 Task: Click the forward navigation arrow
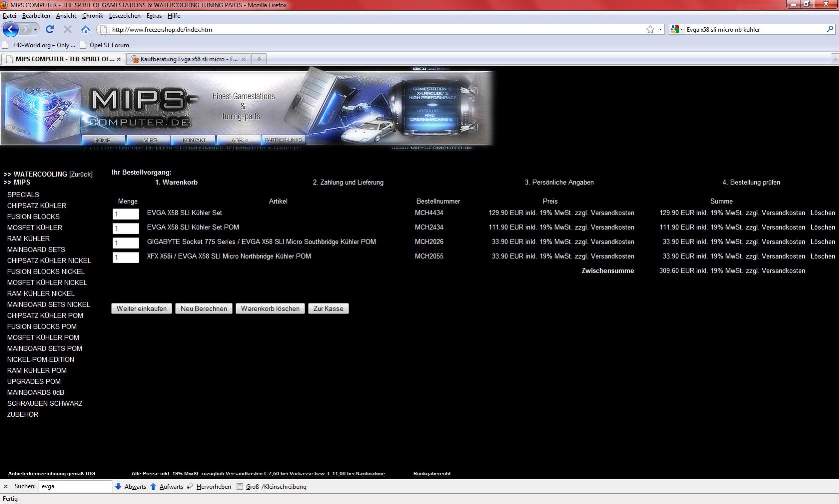click(x=26, y=29)
